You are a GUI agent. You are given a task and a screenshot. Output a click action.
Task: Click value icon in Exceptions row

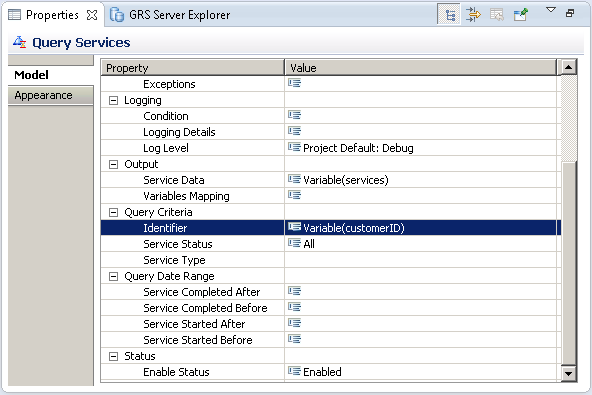coord(294,83)
